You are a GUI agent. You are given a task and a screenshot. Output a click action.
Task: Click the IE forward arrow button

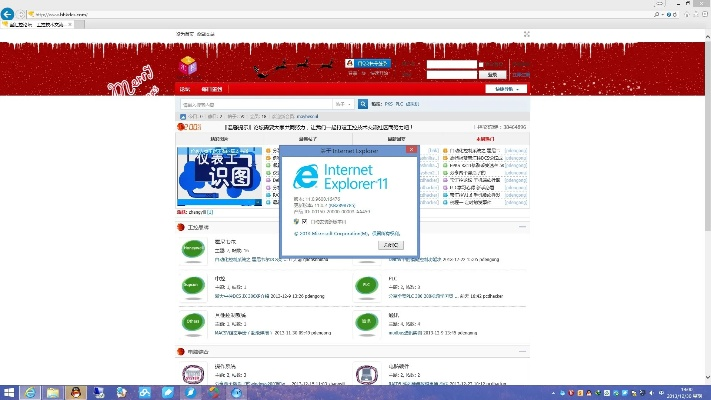(21, 15)
